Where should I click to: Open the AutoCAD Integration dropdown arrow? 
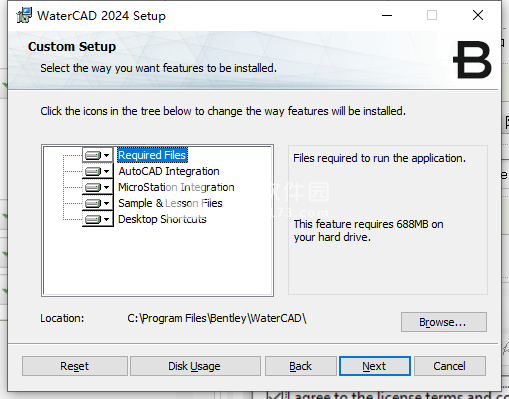106,171
